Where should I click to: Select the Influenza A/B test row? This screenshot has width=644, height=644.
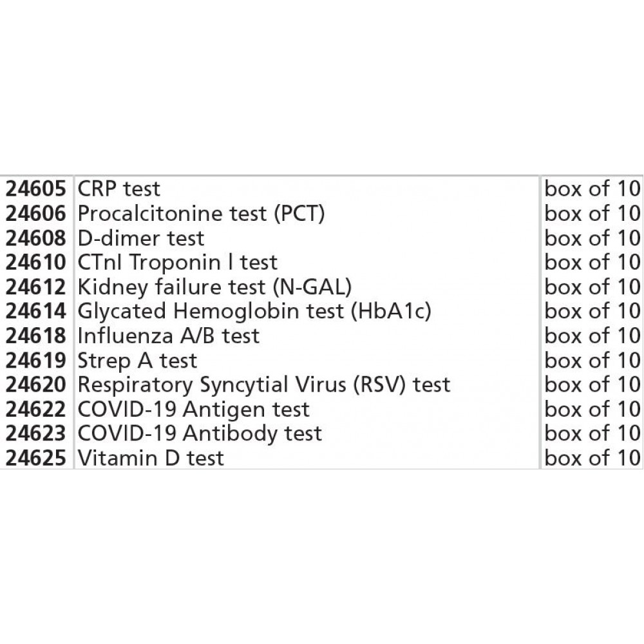[x=168, y=336]
